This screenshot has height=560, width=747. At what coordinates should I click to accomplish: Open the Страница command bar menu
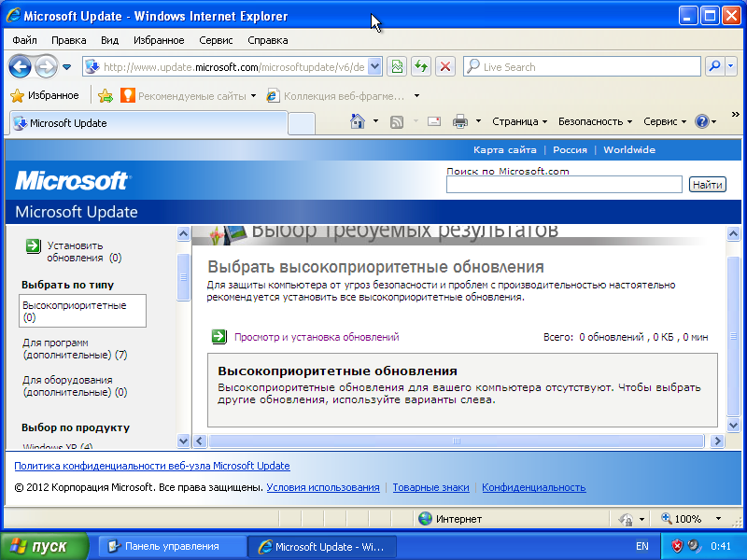pos(520,121)
